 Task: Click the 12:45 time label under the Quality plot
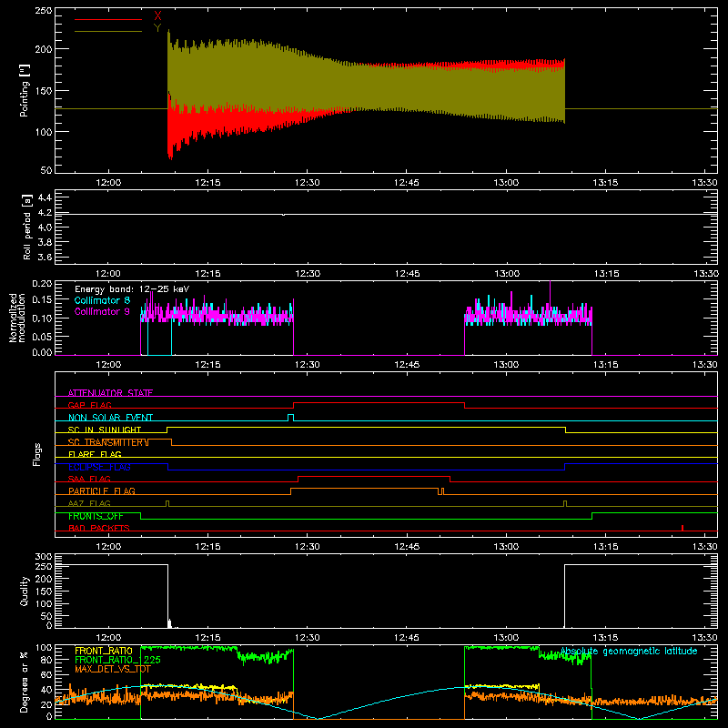[406, 638]
